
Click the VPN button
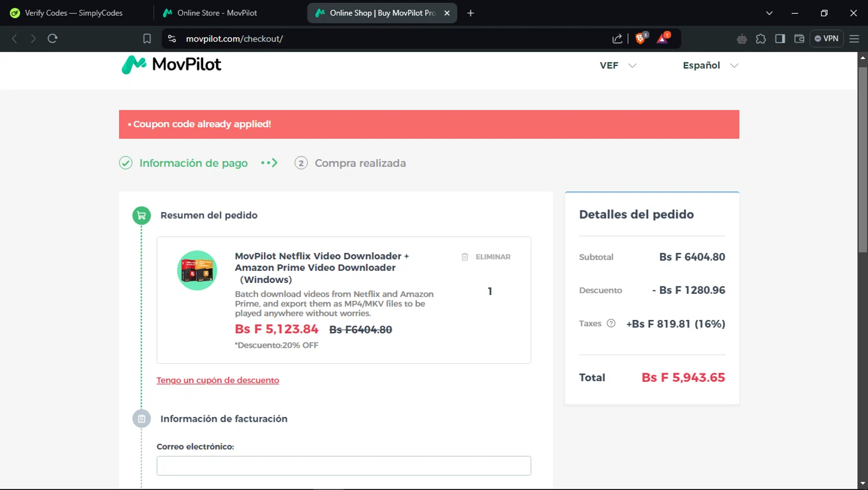pos(826,39)
